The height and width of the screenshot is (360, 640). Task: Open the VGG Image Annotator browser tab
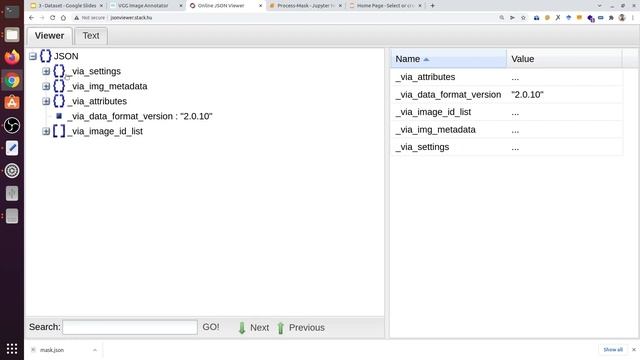coord(143,6)
